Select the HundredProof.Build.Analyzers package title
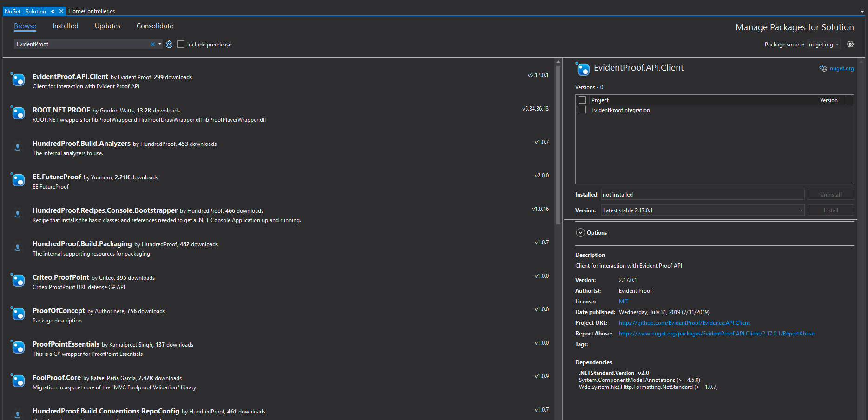This screenshot has width=868, height=420. pyautogui.click(x=81, y=144)
